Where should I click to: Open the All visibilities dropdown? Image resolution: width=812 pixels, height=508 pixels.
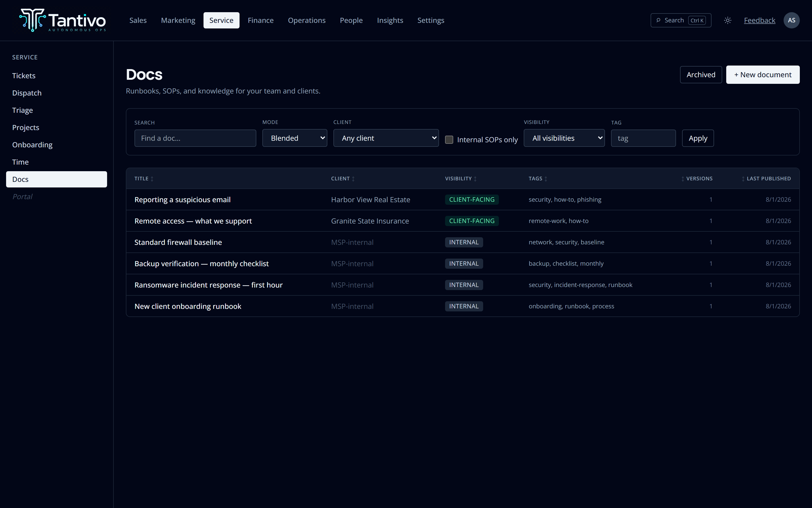(564, 138)
